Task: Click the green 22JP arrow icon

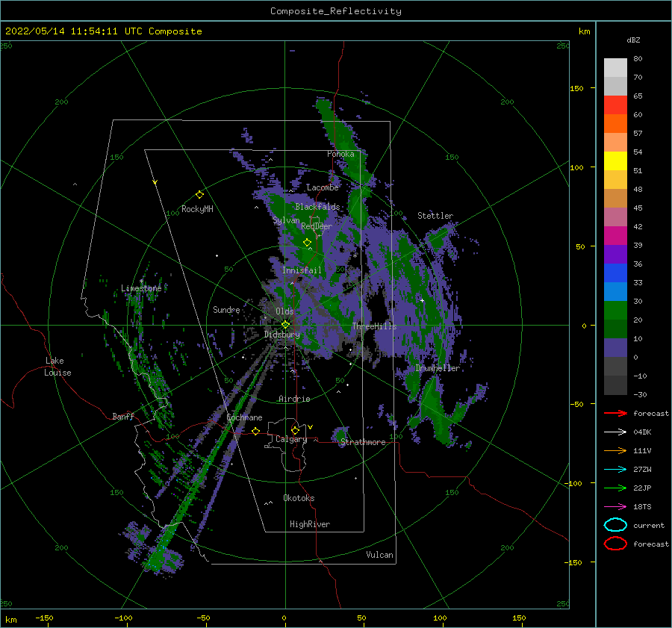Action: coord(615,488)
